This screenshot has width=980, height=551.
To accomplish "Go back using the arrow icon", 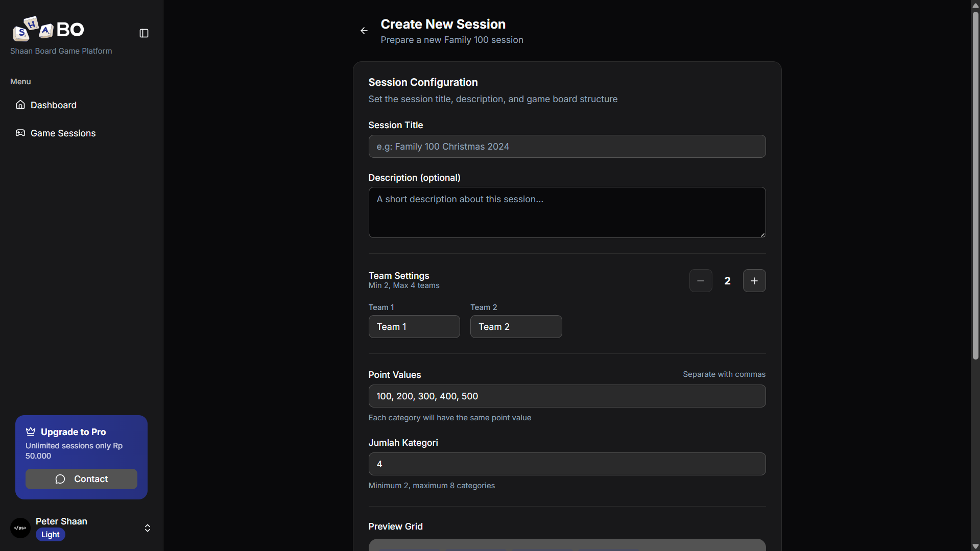I will (x=364, y=31).
